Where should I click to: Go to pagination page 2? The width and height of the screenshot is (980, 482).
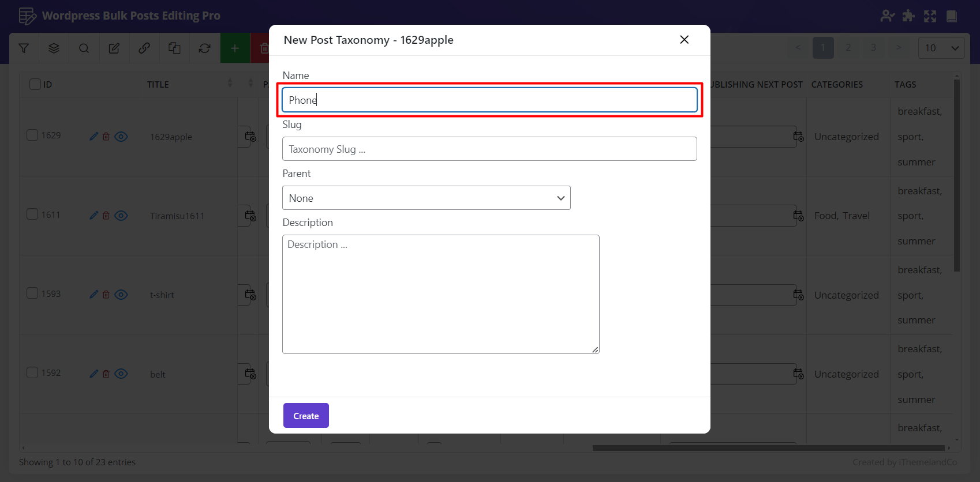[x=848, y=48]
